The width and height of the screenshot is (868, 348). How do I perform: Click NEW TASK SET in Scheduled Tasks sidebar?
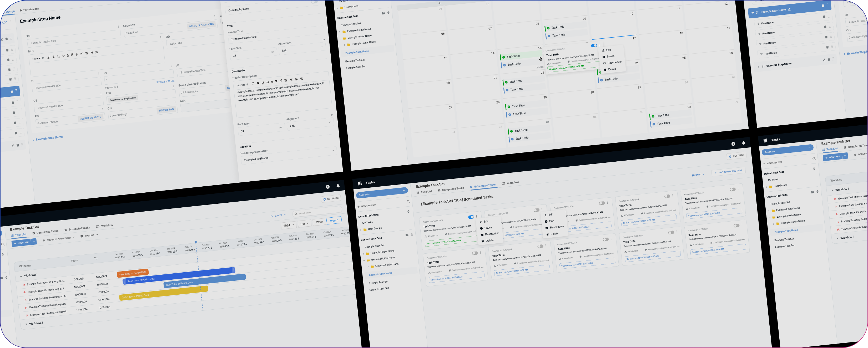click(367, 206)
